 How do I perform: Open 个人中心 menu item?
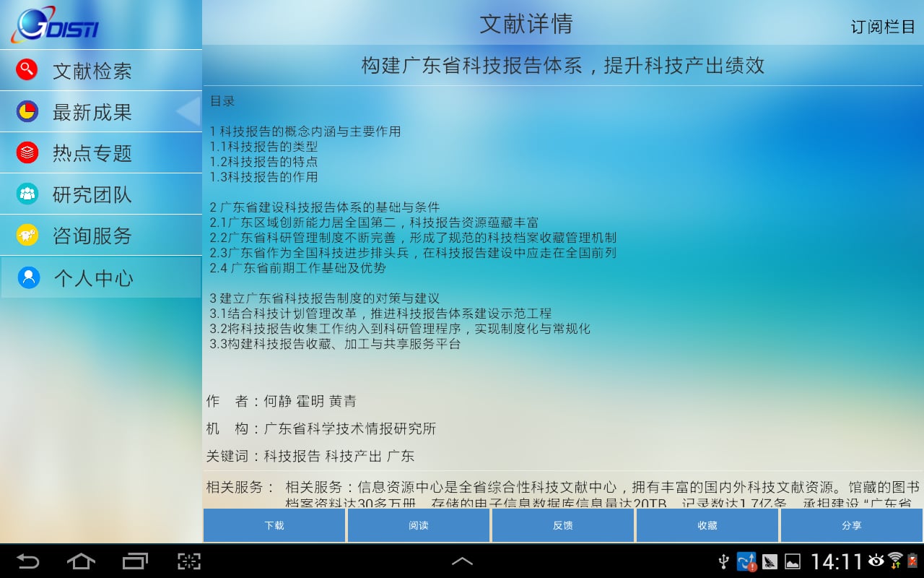click(100, 277)
